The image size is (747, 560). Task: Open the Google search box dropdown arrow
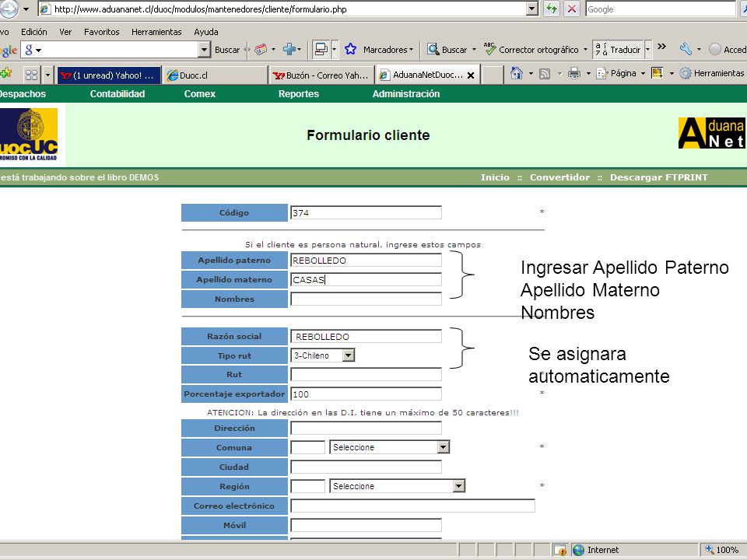pyautogui.click(x=205, y=49)
